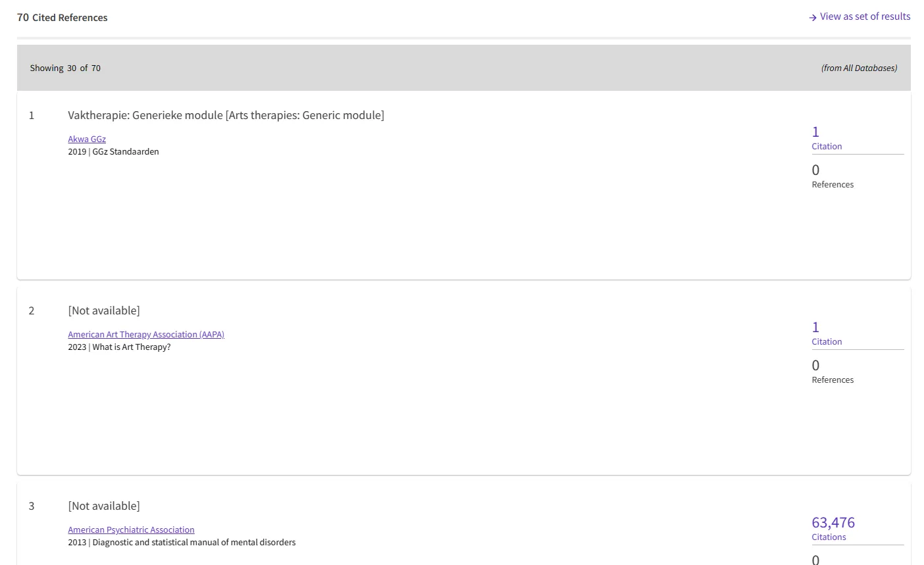
Task: Select the title Vaktherapie: Generieke module
Action: [226, 115]
